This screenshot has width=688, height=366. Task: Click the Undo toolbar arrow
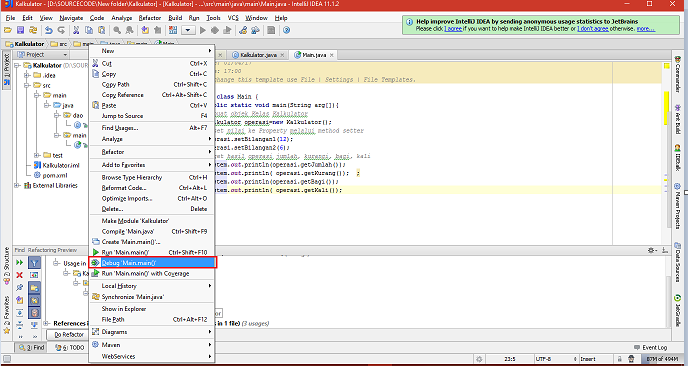click(x=49, y=30)
